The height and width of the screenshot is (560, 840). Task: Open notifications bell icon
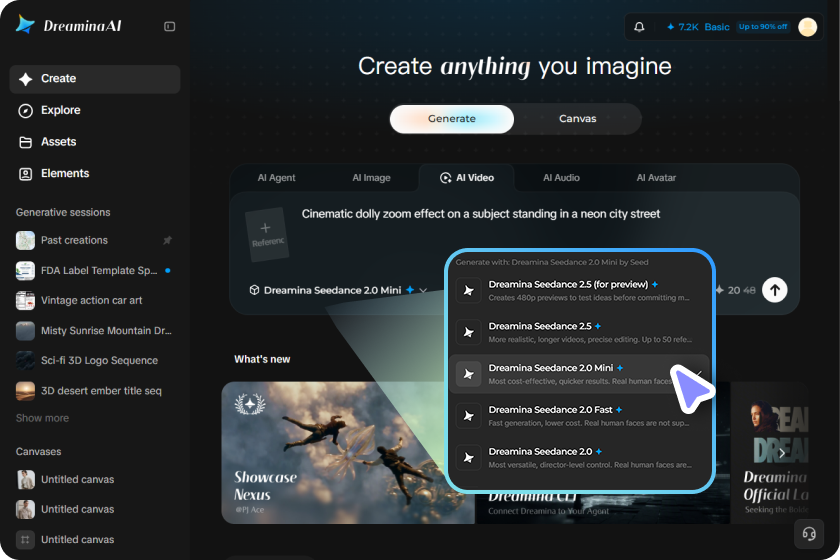(639, 27)
